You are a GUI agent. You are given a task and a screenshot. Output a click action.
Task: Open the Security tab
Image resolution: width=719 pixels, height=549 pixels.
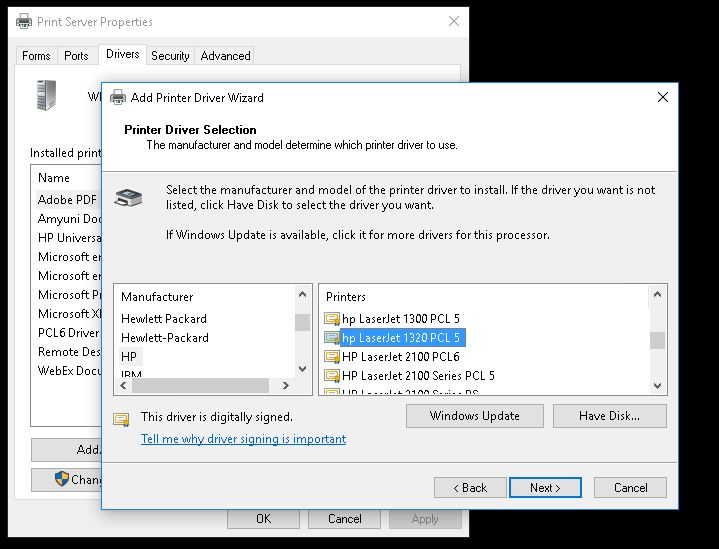tap(170, 56)
